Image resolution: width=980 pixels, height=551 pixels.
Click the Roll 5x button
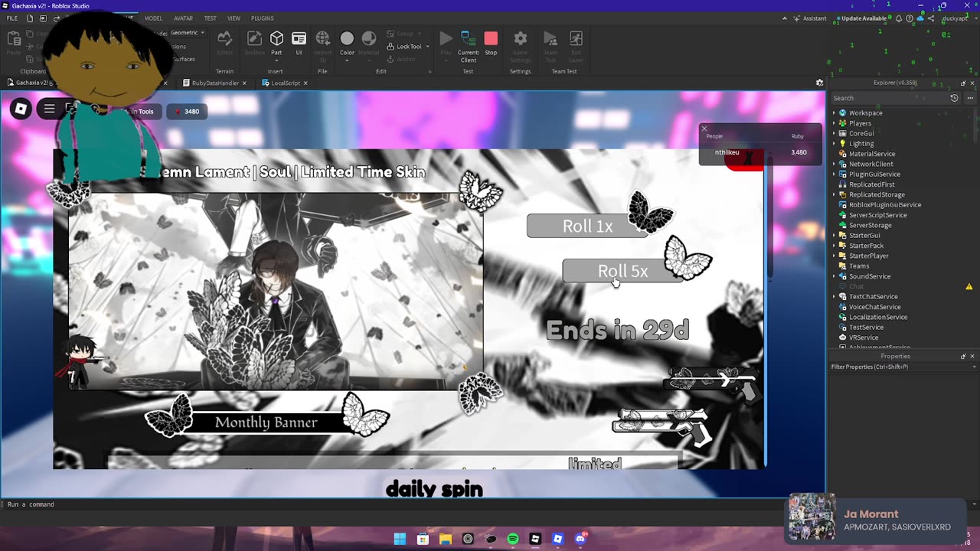(622, 271)
